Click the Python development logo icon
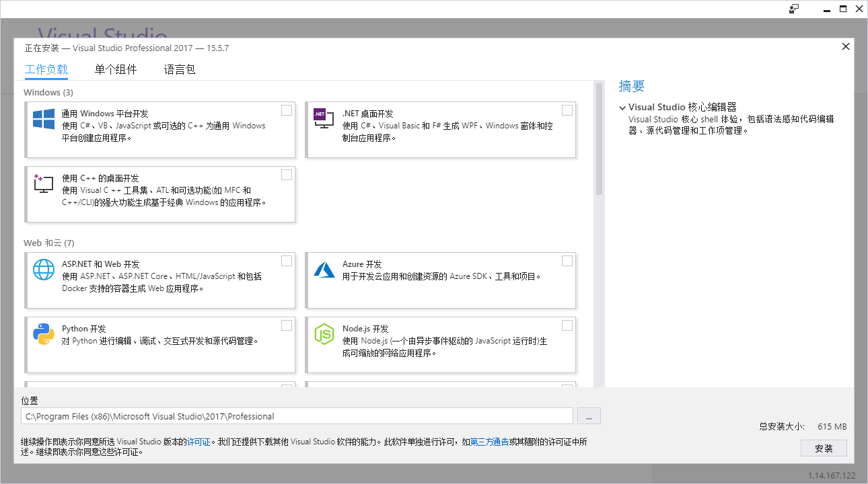Image resolution: width=868 pixels, height=484 pixels. click(44, 334)
